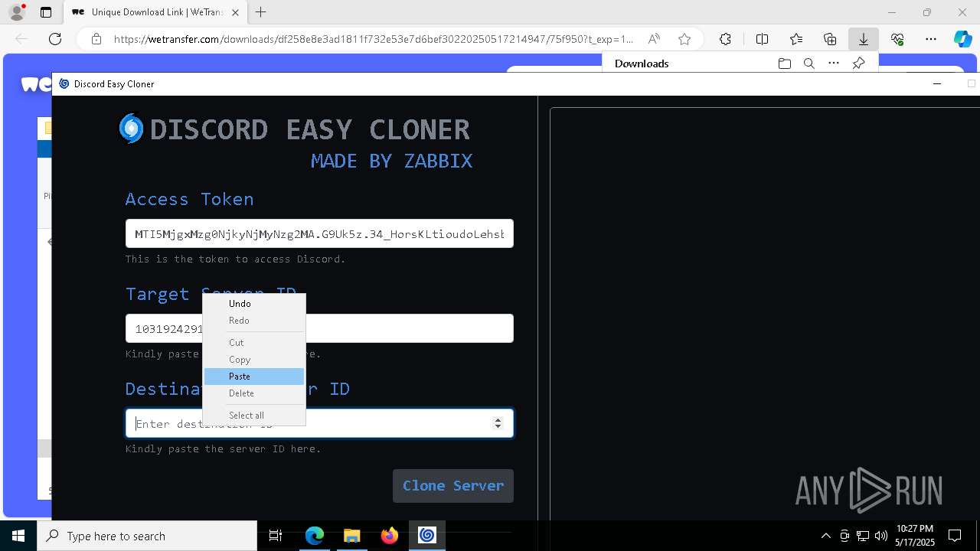Close the WeTransfer browser tab
The height and width of the screenshot is (551, 980).
tap(235, 12)
